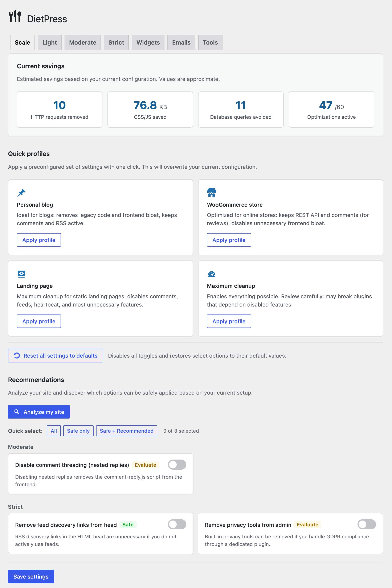Image resolution: width=392 pixels, height=588 pixels.
Task: Click the pin icon on Personal blog card
Action: [x=21, y=192]
